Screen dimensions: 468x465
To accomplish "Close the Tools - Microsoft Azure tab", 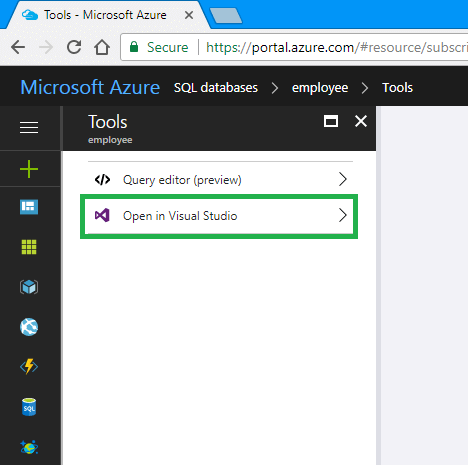I will click(189, 15).
